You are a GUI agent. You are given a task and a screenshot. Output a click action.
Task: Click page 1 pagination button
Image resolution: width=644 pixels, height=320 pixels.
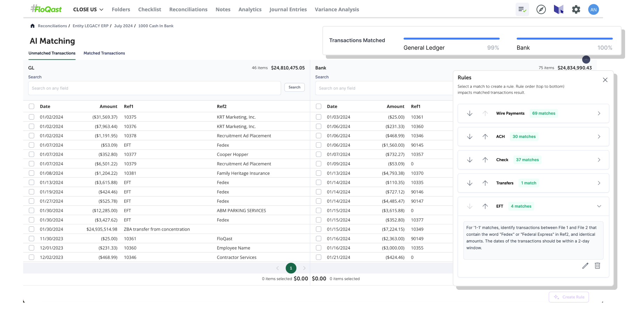point(291,268)
